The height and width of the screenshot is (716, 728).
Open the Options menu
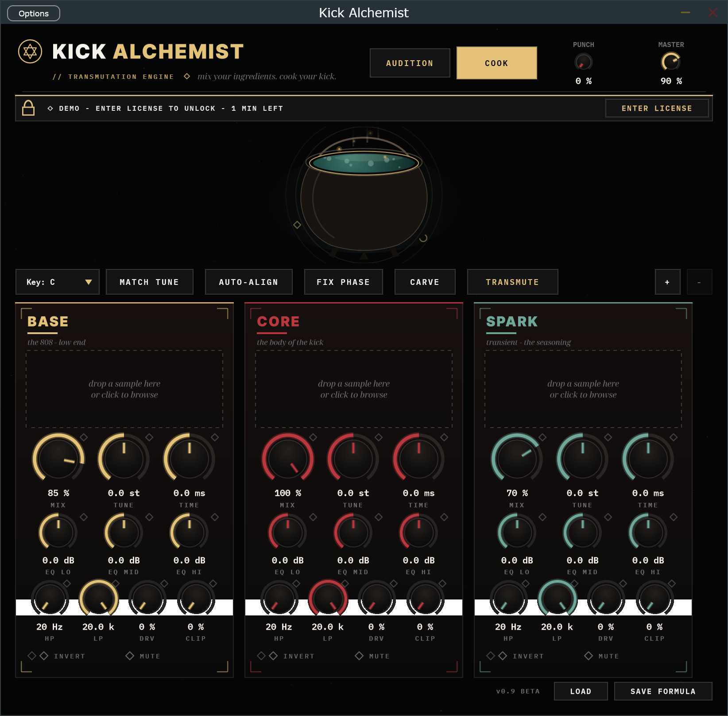click(34, 13)
